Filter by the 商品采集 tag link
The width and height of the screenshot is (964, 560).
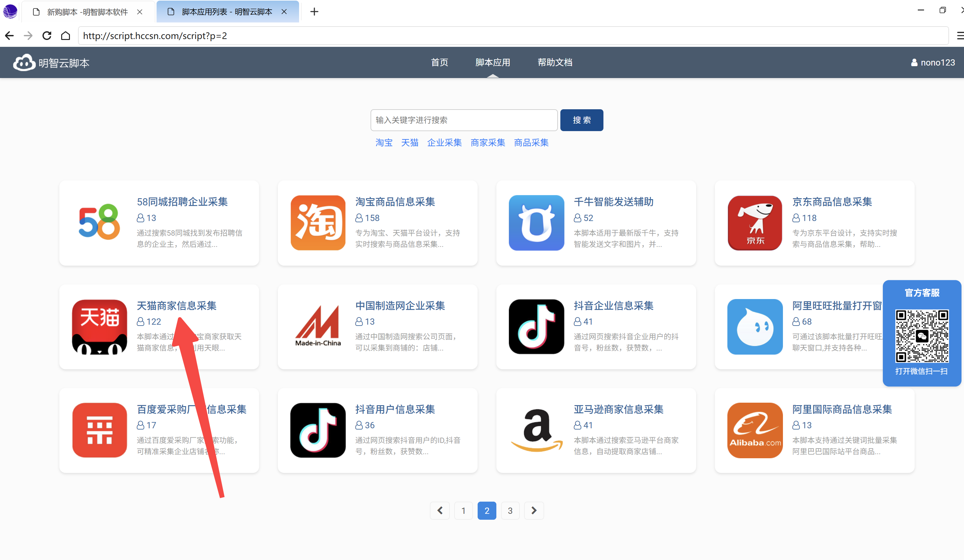pos(531,143)
